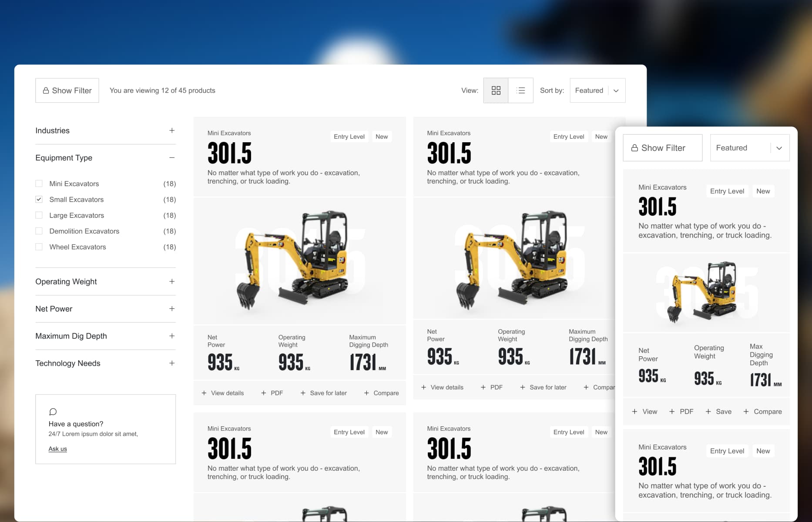Uncheck the Small Excavators checkbox

(x=39, y=199)
